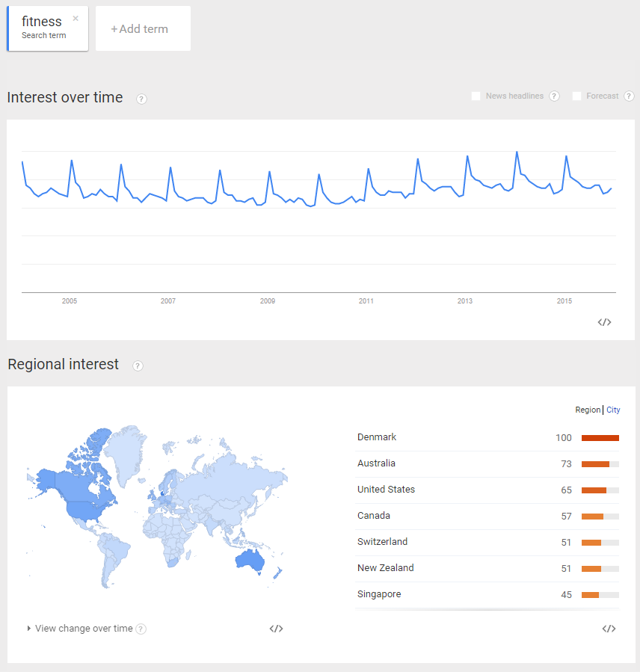Screen dimensions: 640x672
Task: Open help icon beside View change over time
Action: point(141,629)
